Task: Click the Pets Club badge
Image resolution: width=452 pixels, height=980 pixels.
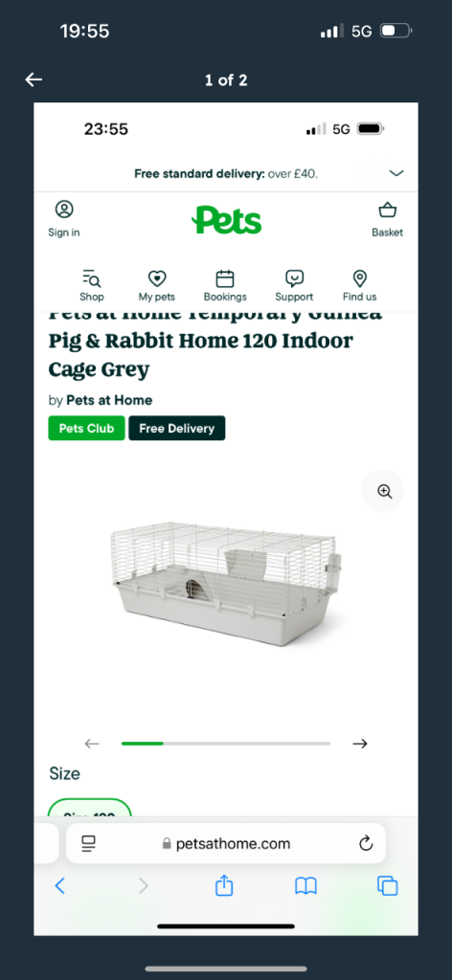Action: click(x=86, y=428)
